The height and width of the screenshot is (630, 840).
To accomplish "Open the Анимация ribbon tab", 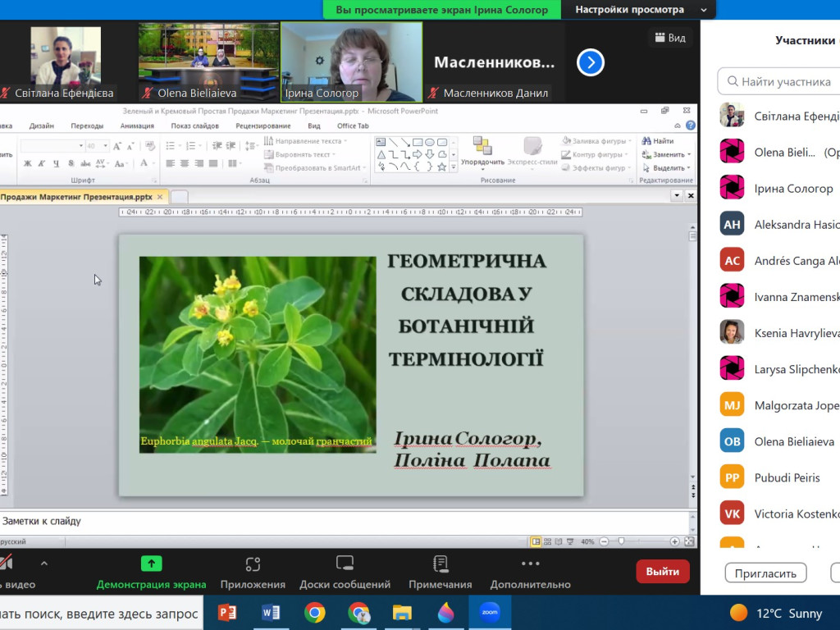I will [x=137, y=126].
